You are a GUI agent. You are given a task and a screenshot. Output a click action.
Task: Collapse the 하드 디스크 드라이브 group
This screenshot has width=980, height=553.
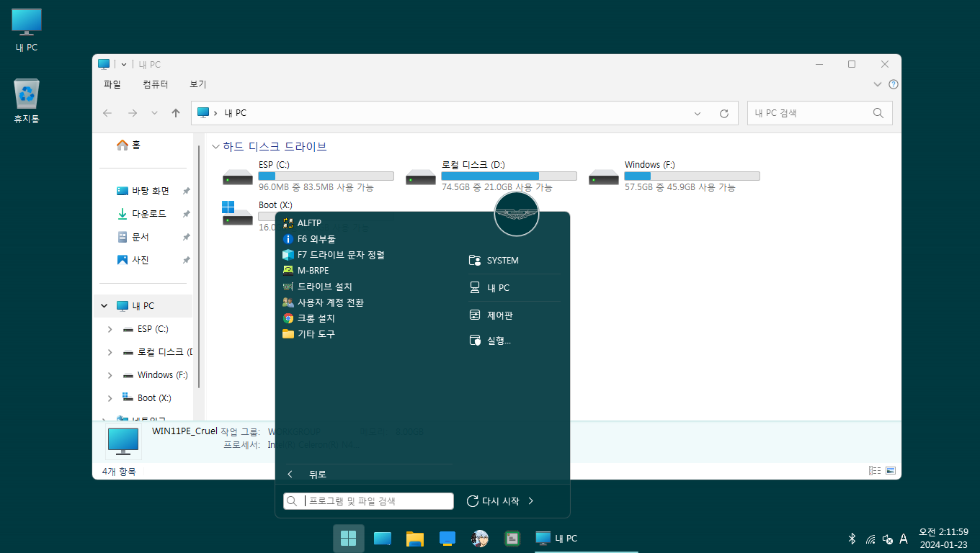[215, 147]
